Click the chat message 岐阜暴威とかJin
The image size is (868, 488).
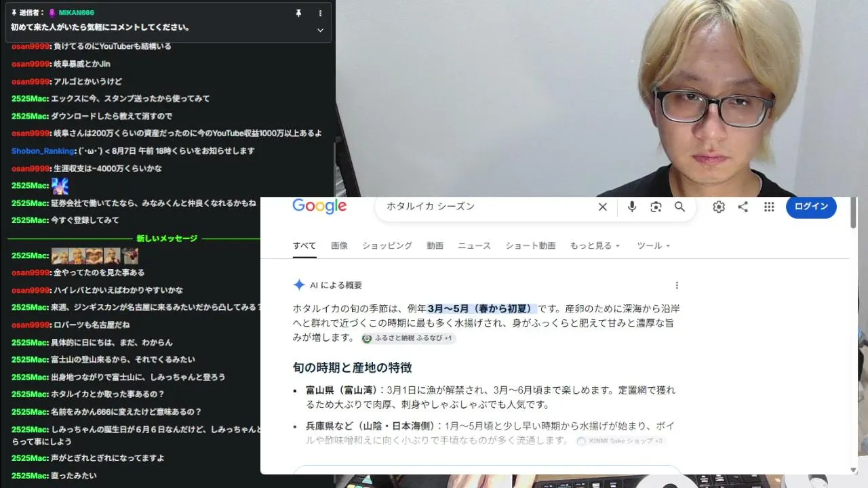click(x=81, y=64)
